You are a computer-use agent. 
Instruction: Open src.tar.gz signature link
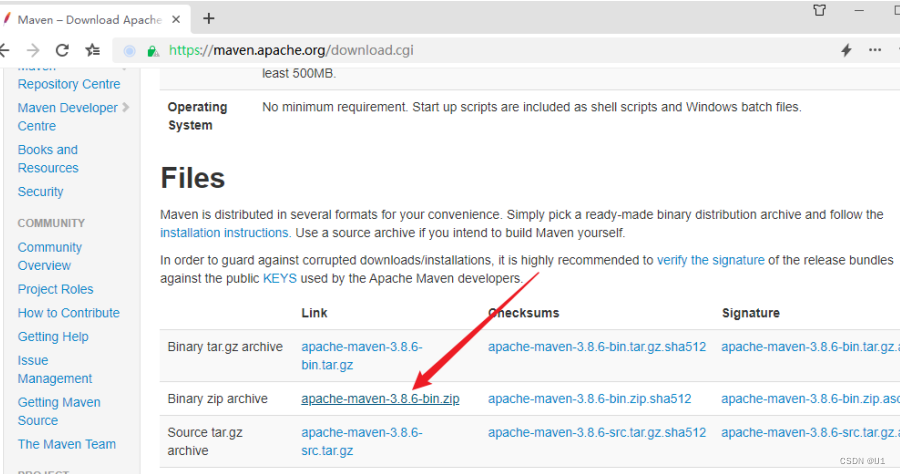click(x=810, y=433)
